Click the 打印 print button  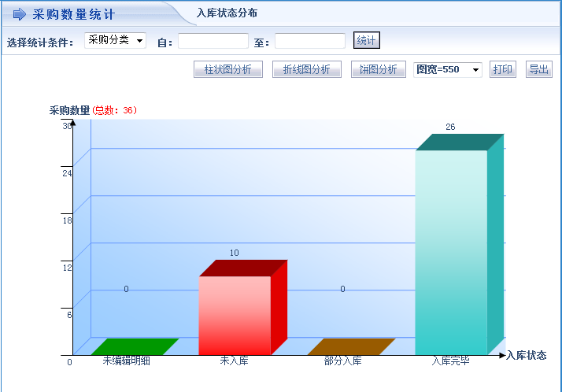point(502,69)
